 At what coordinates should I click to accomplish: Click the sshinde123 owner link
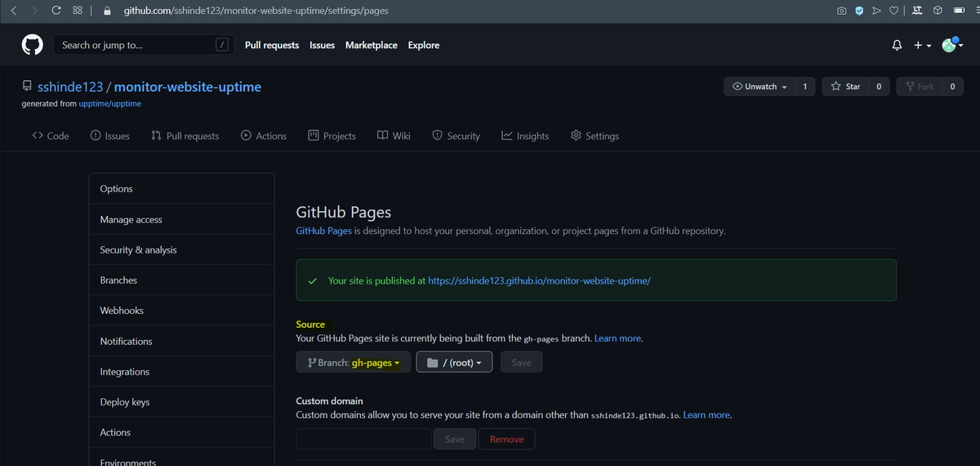(x=71, y=87)
